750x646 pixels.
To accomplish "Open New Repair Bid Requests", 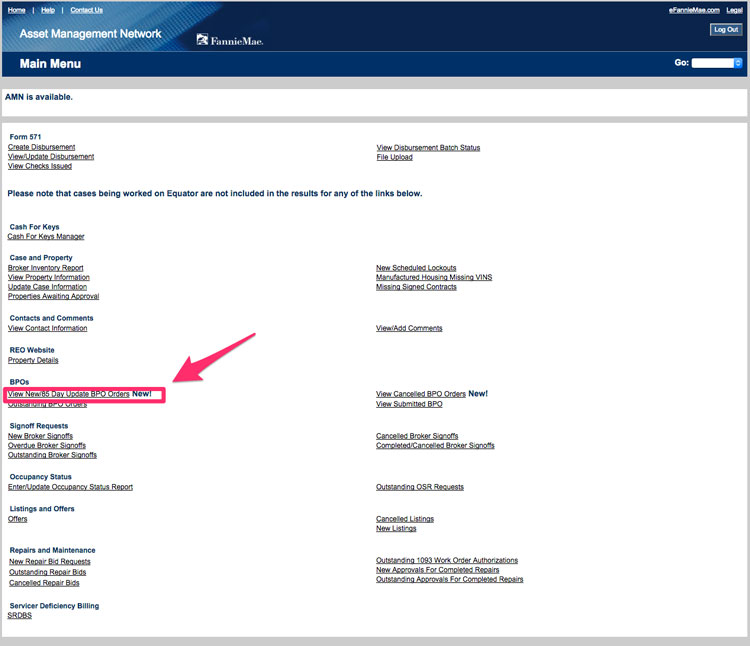I will (50, 562).
